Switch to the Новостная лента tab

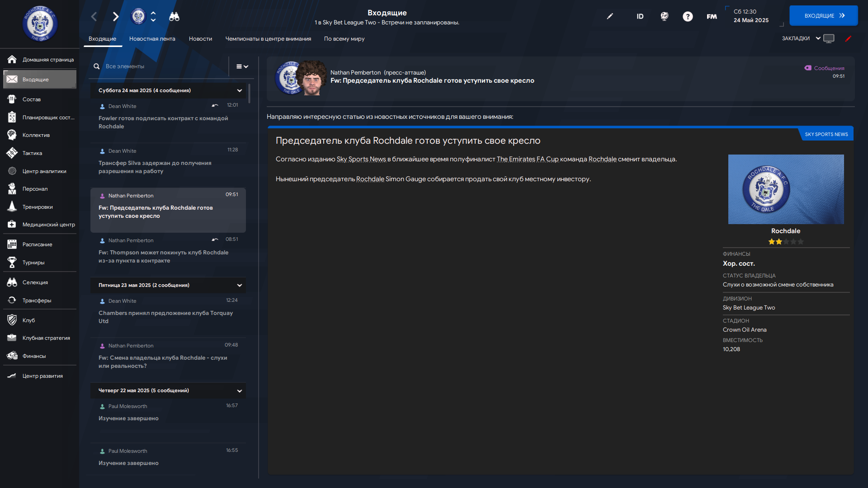click(152, 39)
